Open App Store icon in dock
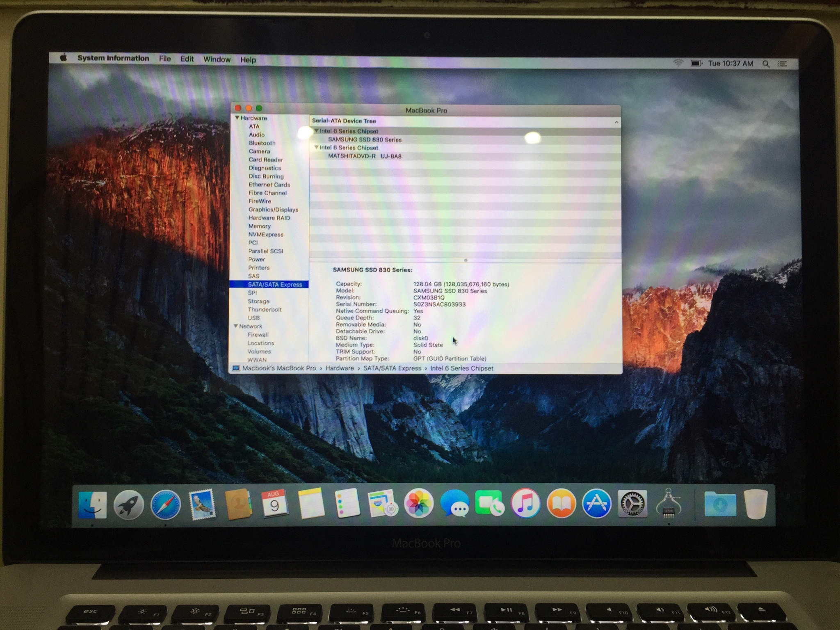 tap(597, 503)
